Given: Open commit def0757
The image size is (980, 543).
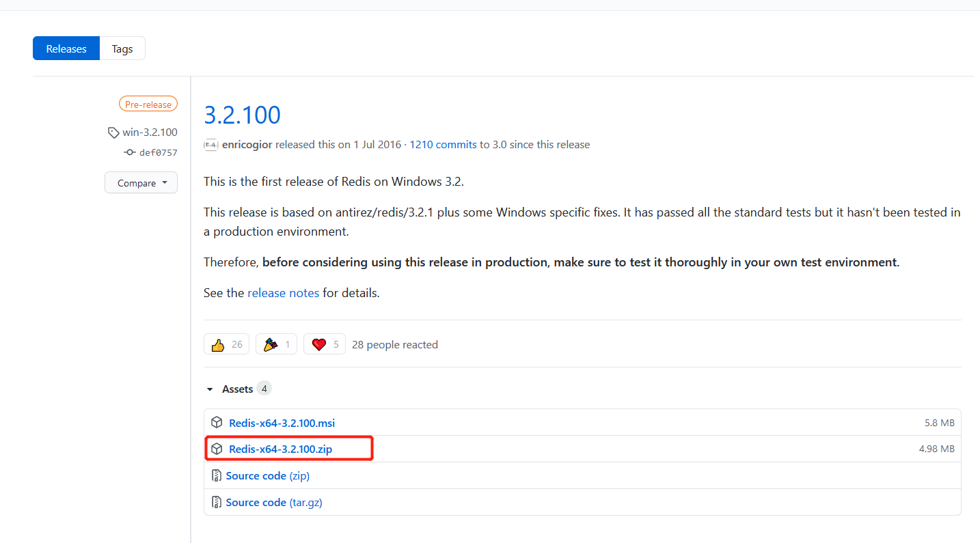Looking at the screenshot, I should (158, 152).
